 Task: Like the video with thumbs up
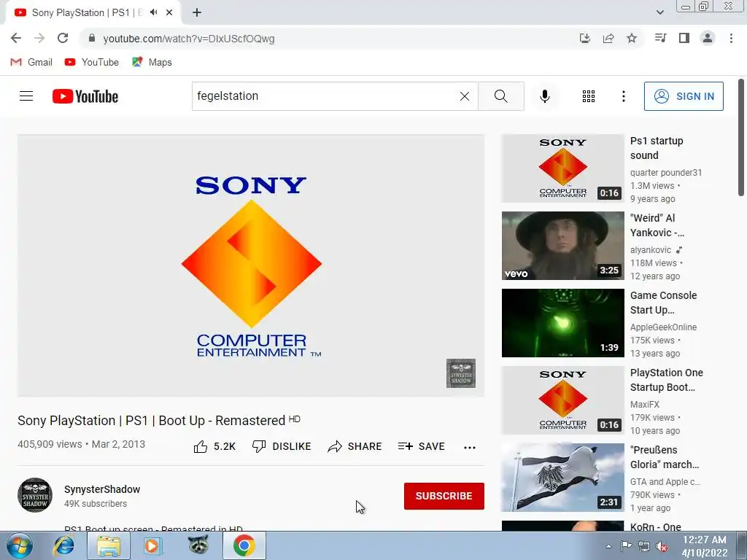(214, 447)
